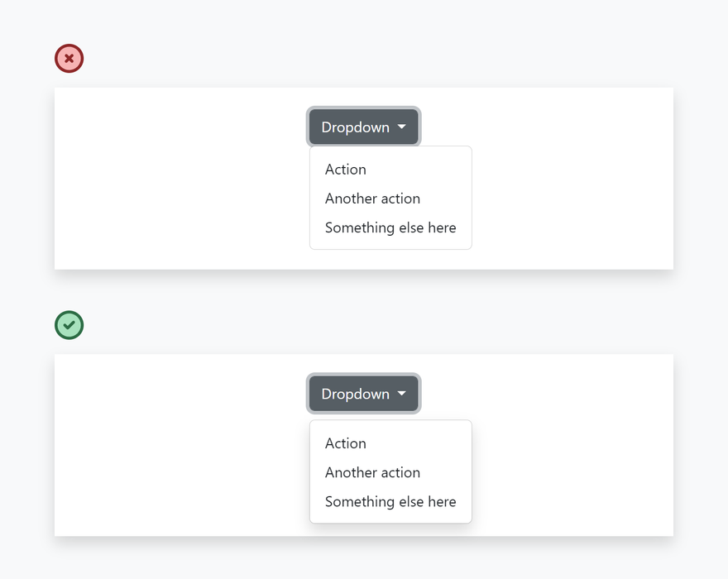Click blank area left of the incorrect-example Dropdown button
Viewport: 728px width, 579px height.
[182, 127]
